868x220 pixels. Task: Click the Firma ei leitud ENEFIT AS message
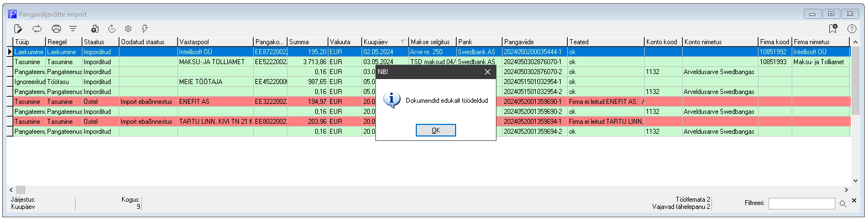point(606,102)
